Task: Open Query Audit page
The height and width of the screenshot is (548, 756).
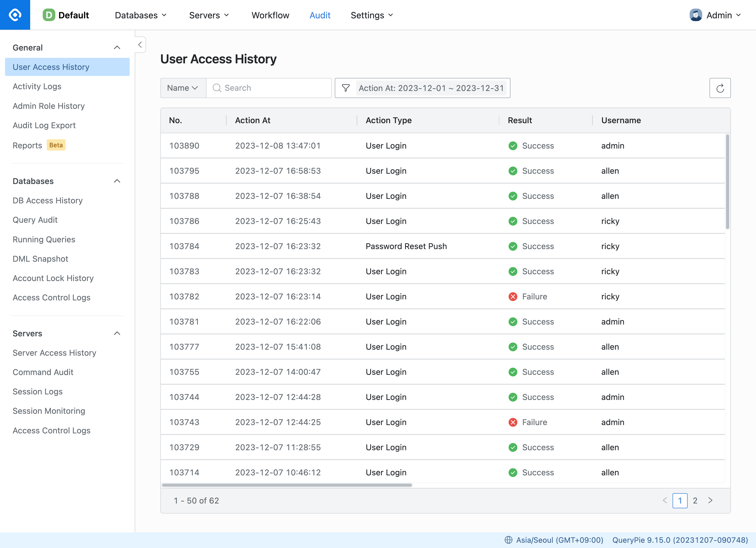Action: (x=35, y=220)
